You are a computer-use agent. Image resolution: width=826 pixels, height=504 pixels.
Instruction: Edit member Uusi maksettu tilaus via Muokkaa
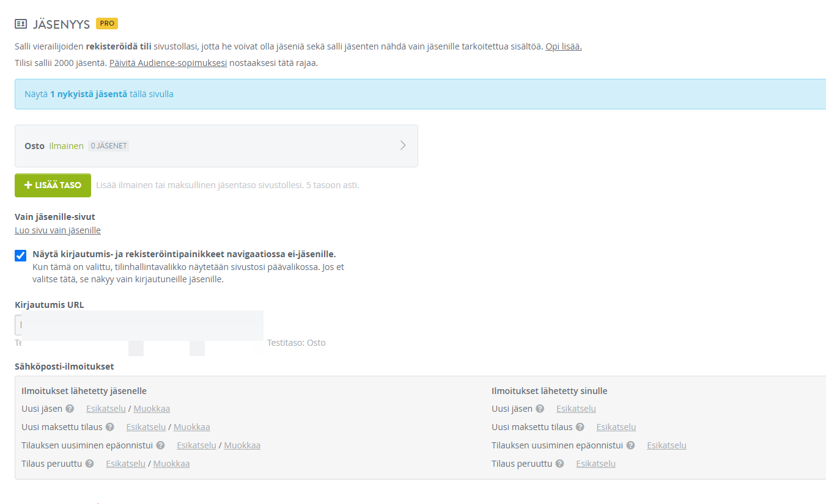tap(191, 427)
